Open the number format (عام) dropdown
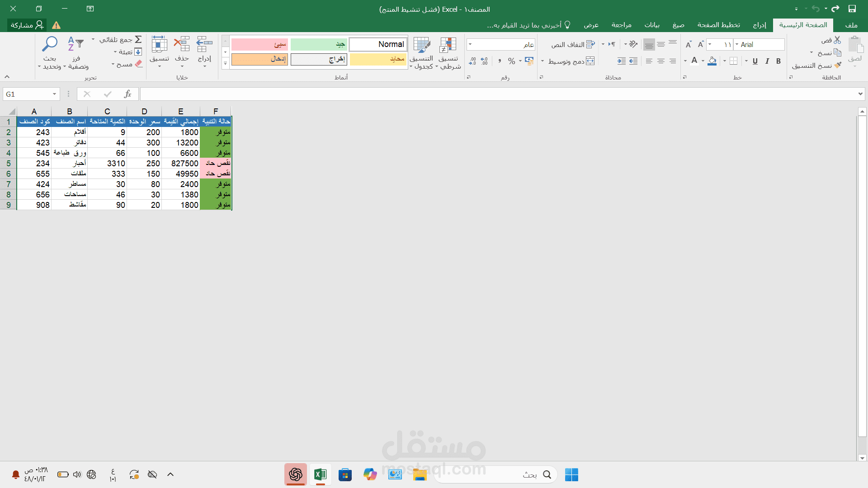This screenshot has width=868, height=488. click(470, 44)
